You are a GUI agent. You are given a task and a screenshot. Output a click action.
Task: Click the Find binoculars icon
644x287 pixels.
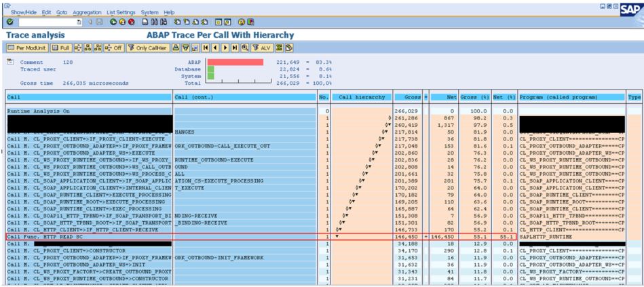[155, 22]
